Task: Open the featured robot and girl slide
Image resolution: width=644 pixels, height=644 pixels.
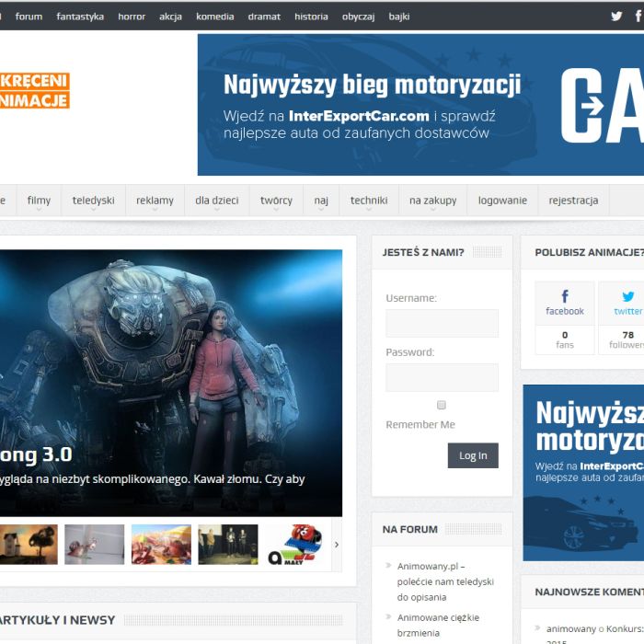Action: (171, 383)
